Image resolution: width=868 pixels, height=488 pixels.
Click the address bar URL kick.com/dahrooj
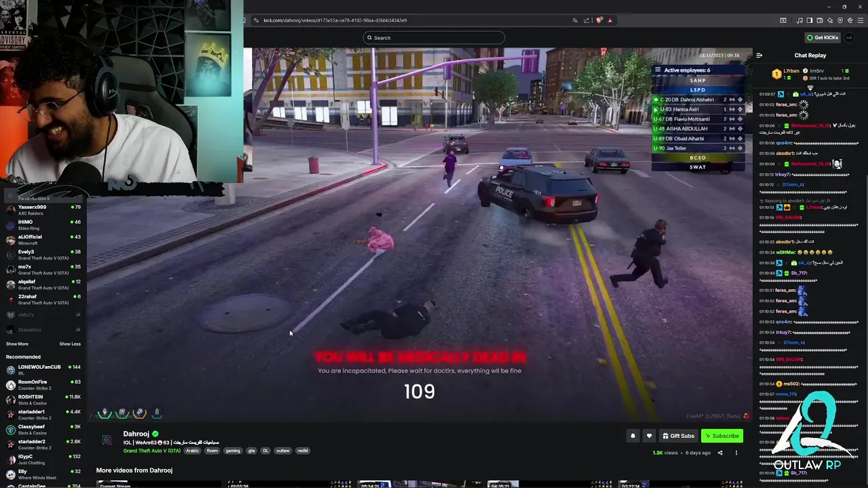335,20
